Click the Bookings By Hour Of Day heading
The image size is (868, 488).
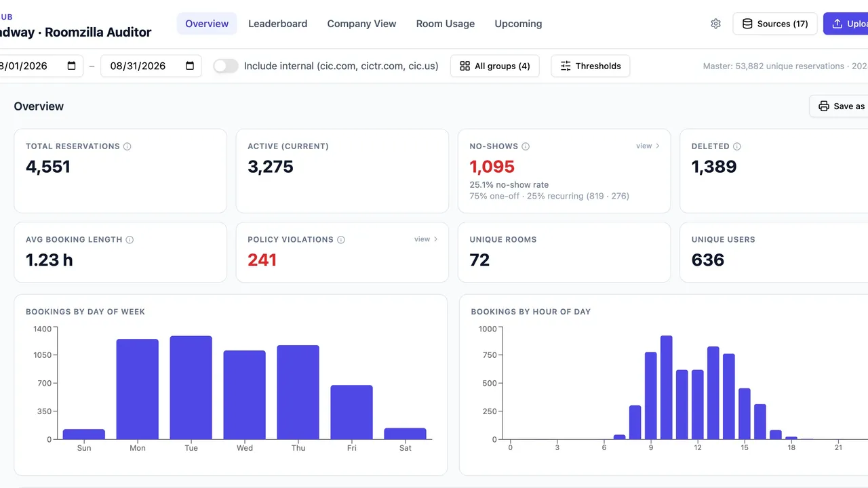click(x=531, y=312)
